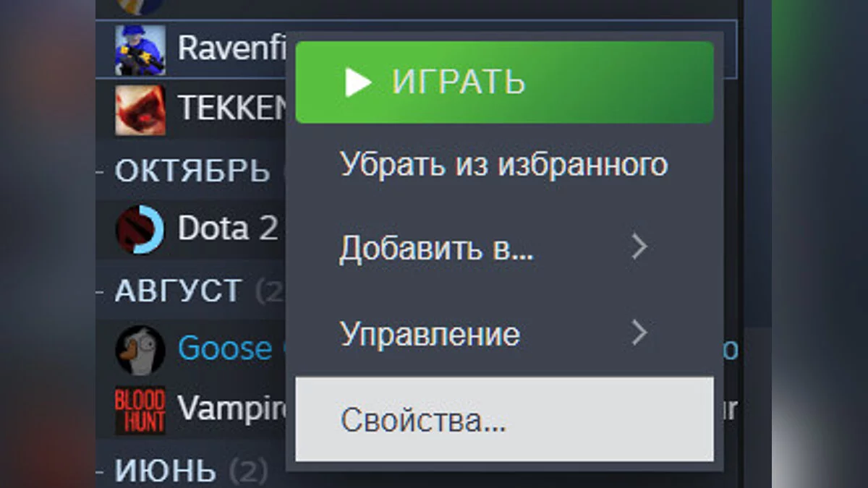868x488 pixels.
Task: Collapse the ОКТЯБРЬ section header
Action: [x=192, y=171]
